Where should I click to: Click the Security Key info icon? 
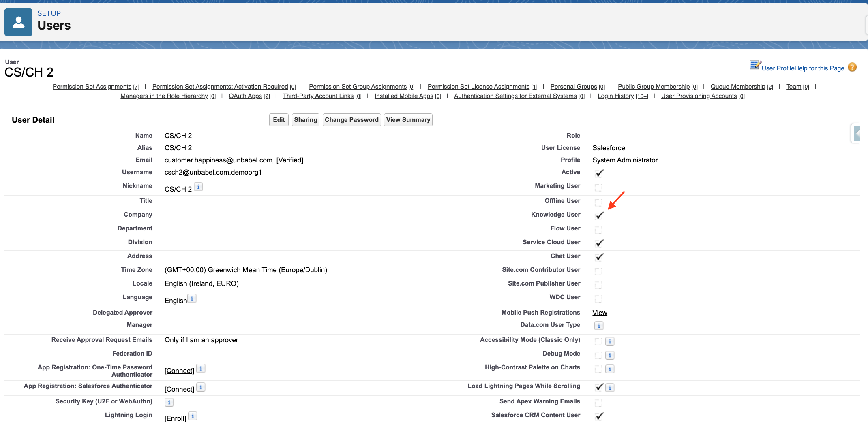tap(169, 402)
